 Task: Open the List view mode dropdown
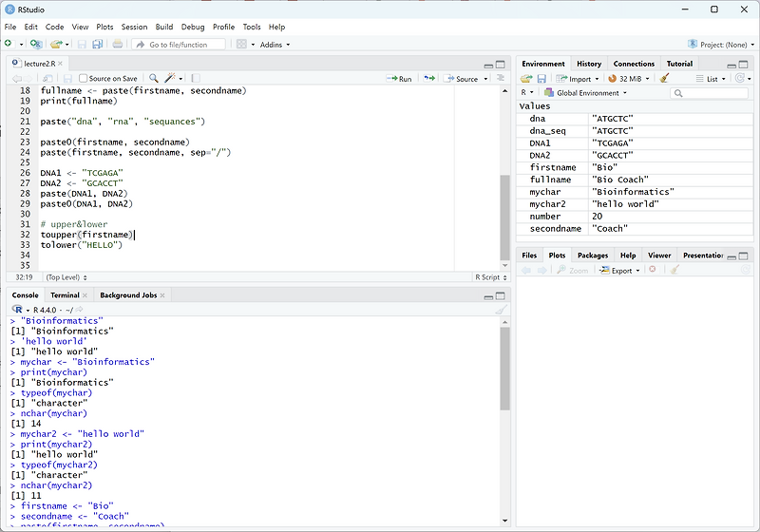(711, 79)
